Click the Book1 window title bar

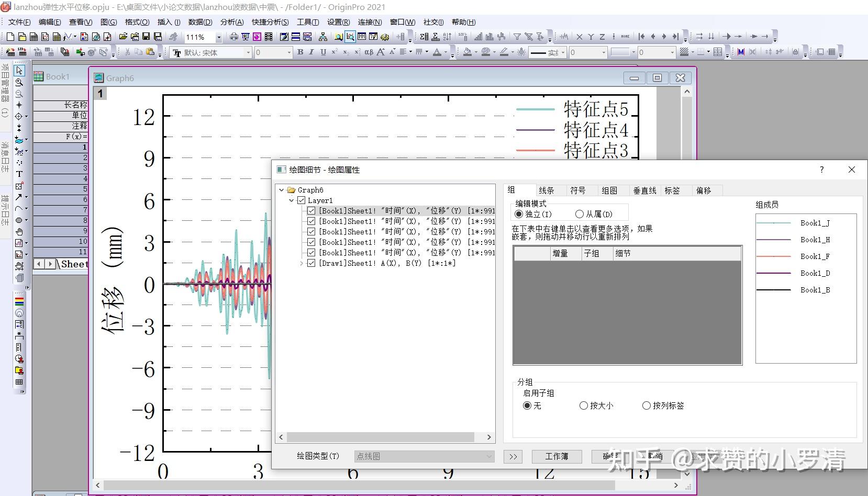tap(60, 76)
